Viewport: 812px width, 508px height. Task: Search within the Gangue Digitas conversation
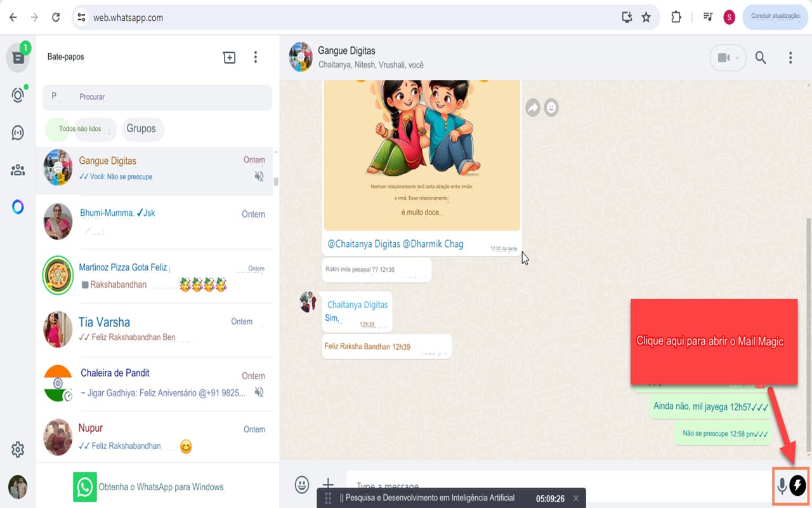point(761,58)
